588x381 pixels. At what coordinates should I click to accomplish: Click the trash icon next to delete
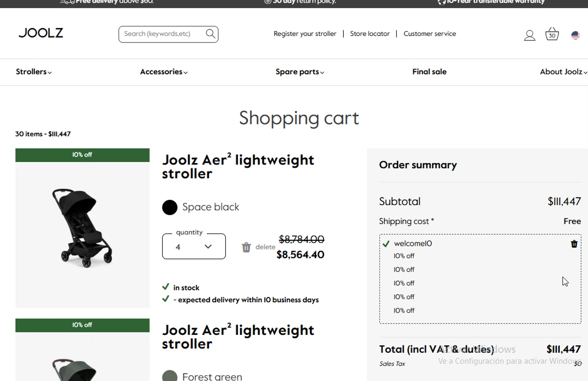(246, 247)
